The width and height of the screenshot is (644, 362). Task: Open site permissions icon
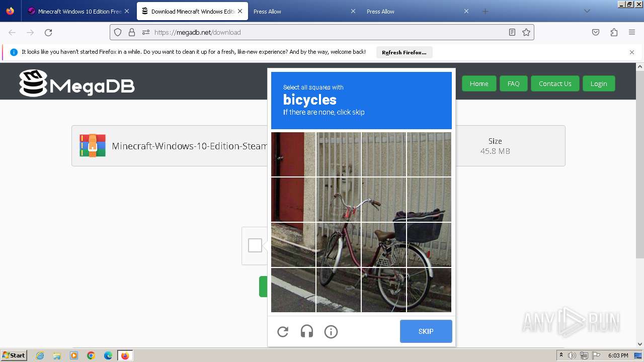[x=146, y=32]
